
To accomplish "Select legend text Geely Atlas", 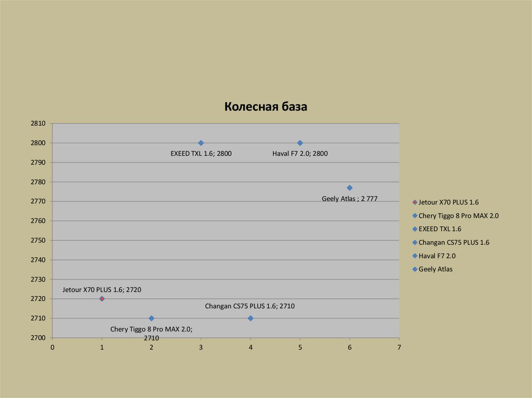I will pyautogui.click(x=436, y=269).
